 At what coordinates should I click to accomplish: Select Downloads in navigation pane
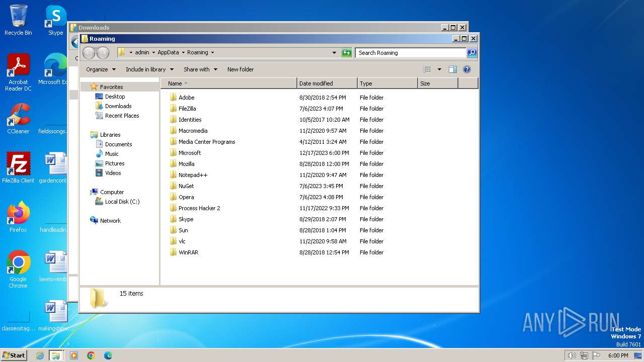click(x=118, y=106)
